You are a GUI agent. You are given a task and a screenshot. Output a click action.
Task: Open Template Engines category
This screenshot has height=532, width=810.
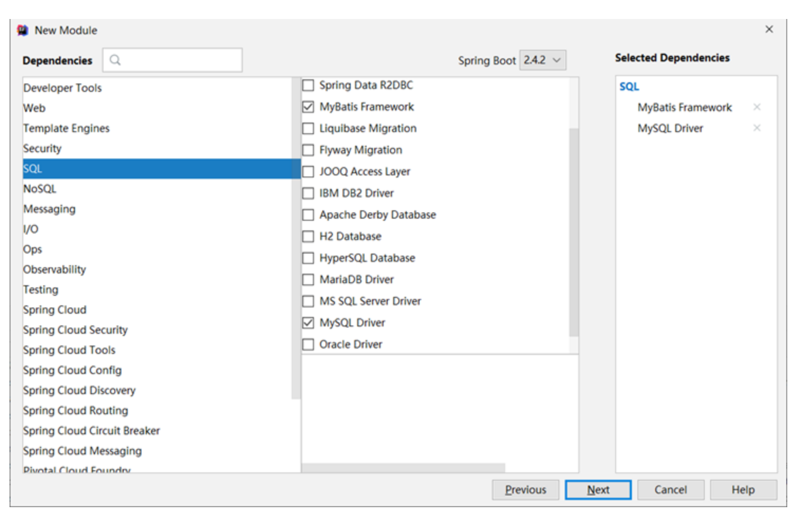coord(157,128)
